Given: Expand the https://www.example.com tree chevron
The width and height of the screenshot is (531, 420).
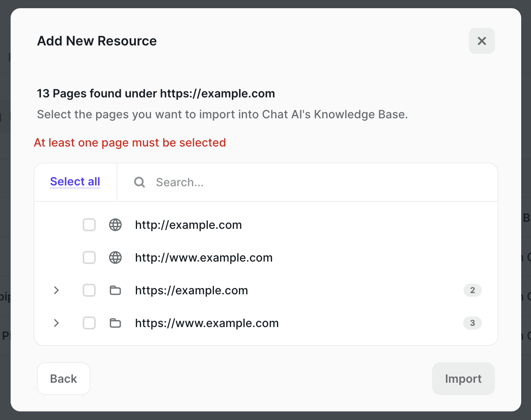Looking at the screenshot, I should [x=56, y=323].
